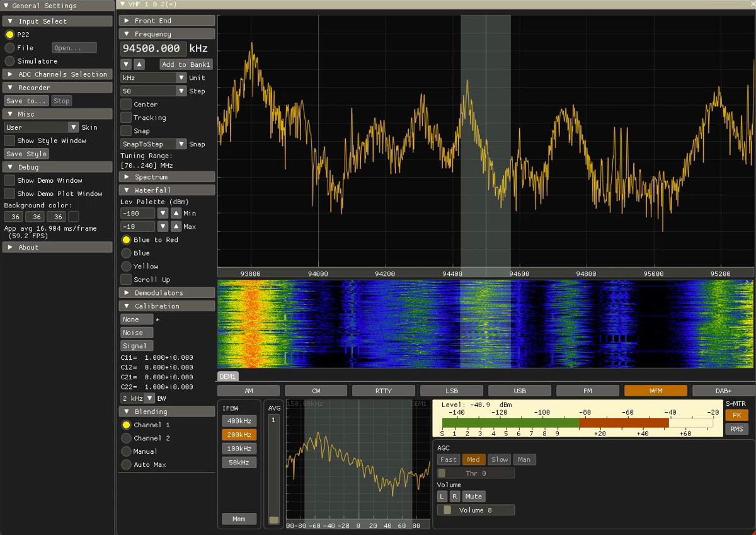Screen dimensions: 756x535
Task: Expand the Demodulators section
Action: [167, 293]
